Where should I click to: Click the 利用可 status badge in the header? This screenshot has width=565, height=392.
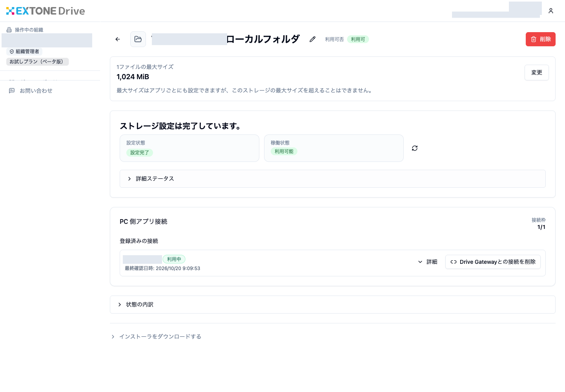click(x=358, y=39)
